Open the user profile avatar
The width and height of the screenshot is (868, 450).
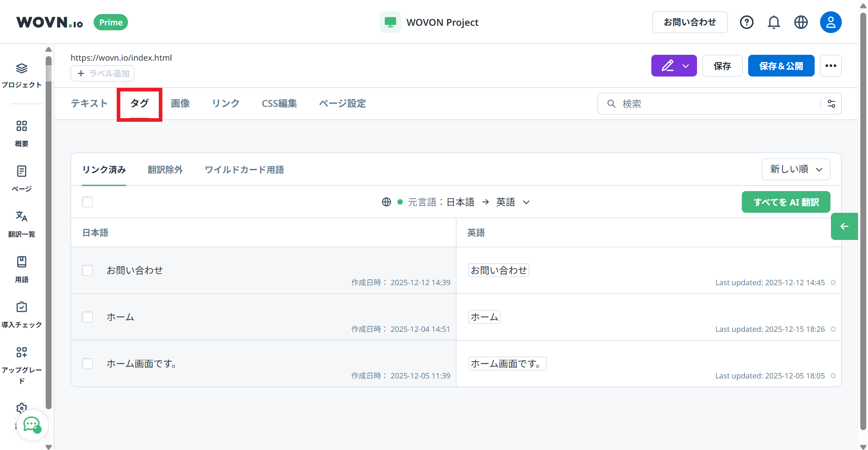831,22
